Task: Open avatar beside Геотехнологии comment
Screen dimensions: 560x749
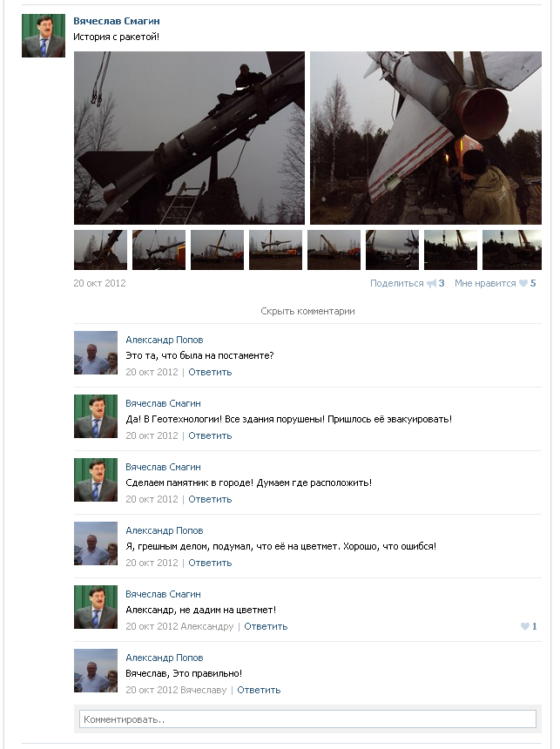Action: 96,416
